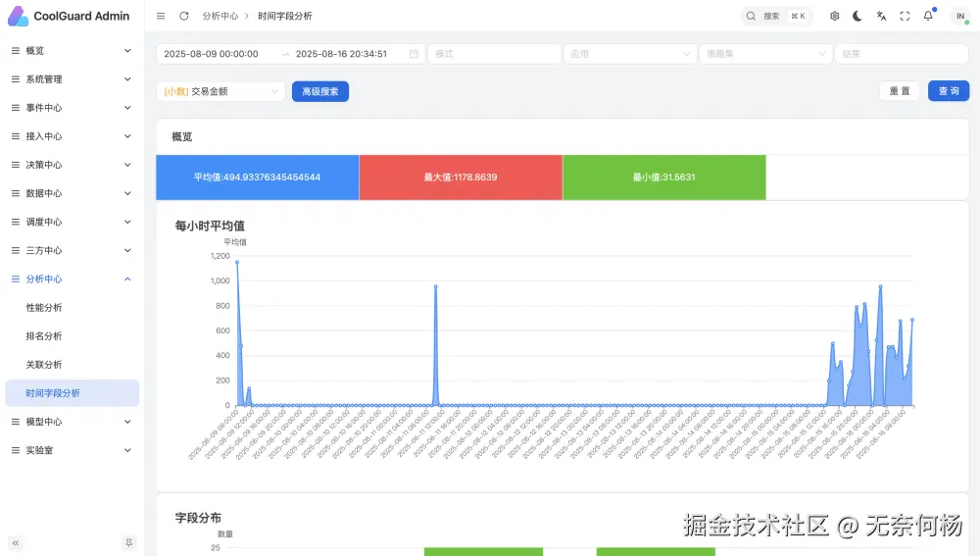Collapse the 分析中心 chevron
This screenshot has width=980, height=556.
point(127,278)
